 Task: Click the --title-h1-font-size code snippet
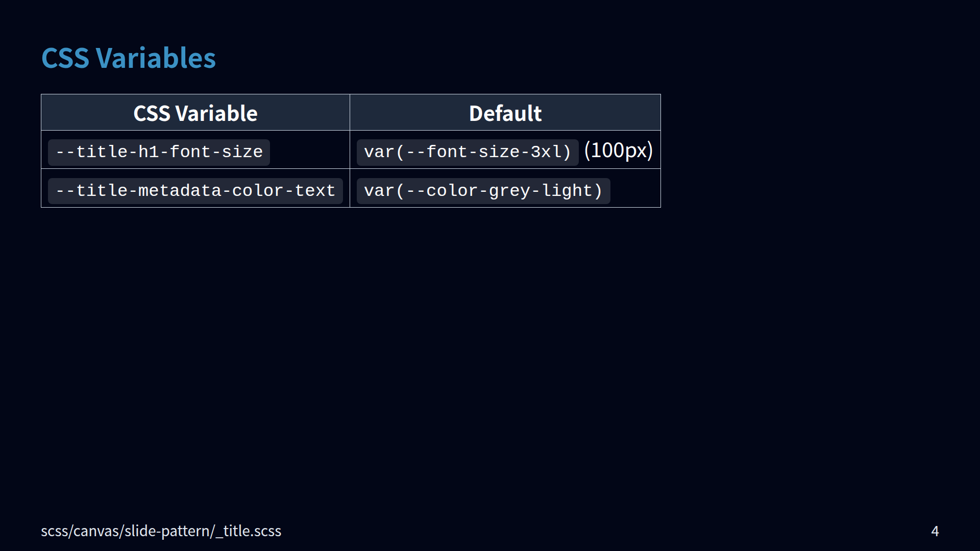click(x=159, y=152)
